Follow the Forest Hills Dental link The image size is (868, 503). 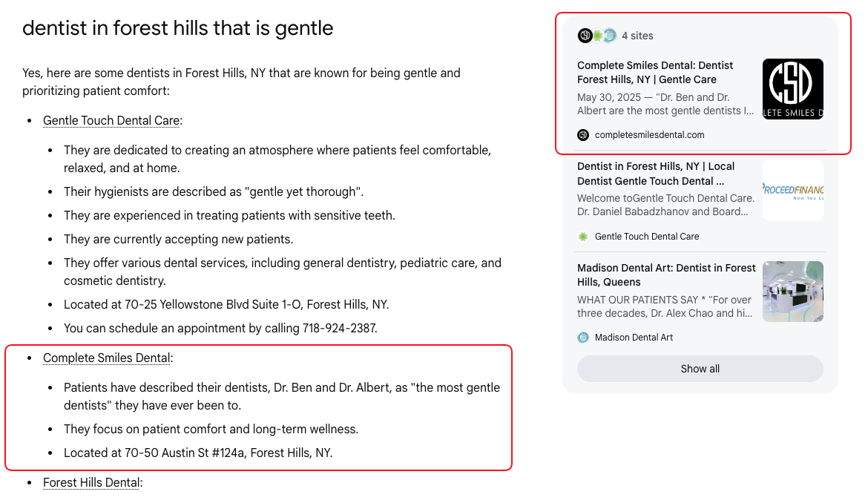(x=91, y=482)
